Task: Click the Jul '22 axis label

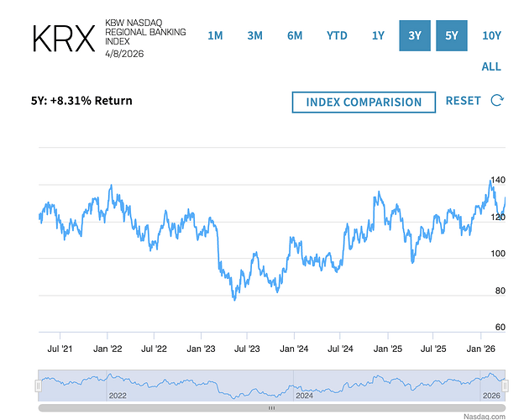Action: pyautogui.click(x=154, y=349)
